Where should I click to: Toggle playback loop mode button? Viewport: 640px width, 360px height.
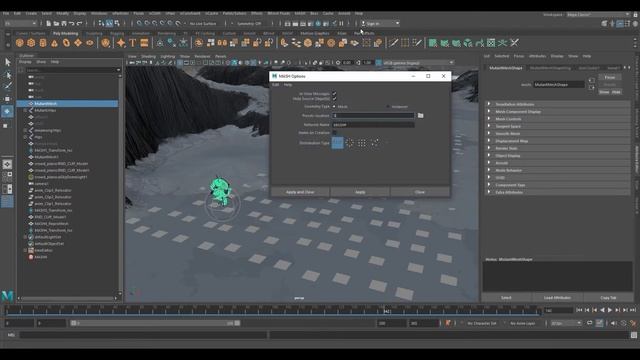tap(589, 323)
